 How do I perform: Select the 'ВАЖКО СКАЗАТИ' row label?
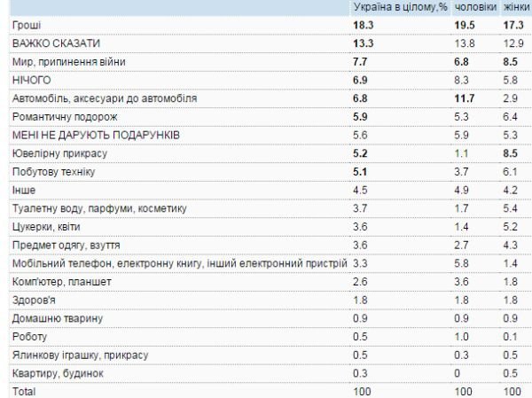(x=56, y=43)
